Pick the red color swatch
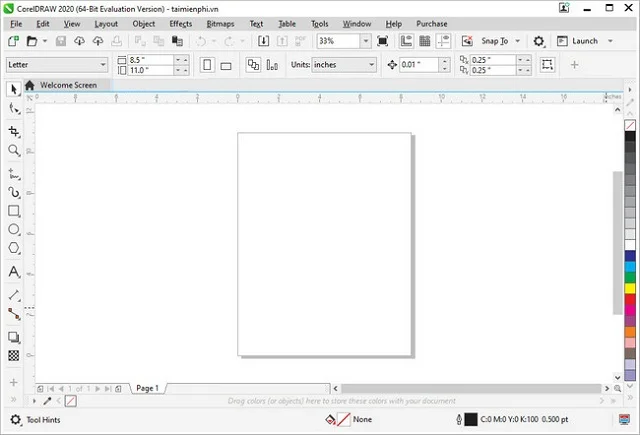The height and width of the screenshot is (435, 640). coord(630,299)
